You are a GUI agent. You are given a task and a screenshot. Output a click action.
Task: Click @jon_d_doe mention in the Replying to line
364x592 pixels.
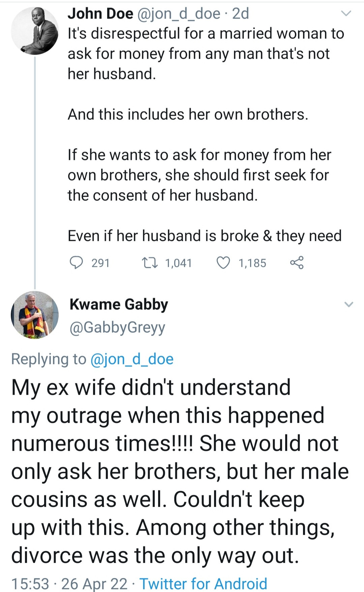(132, 359)
